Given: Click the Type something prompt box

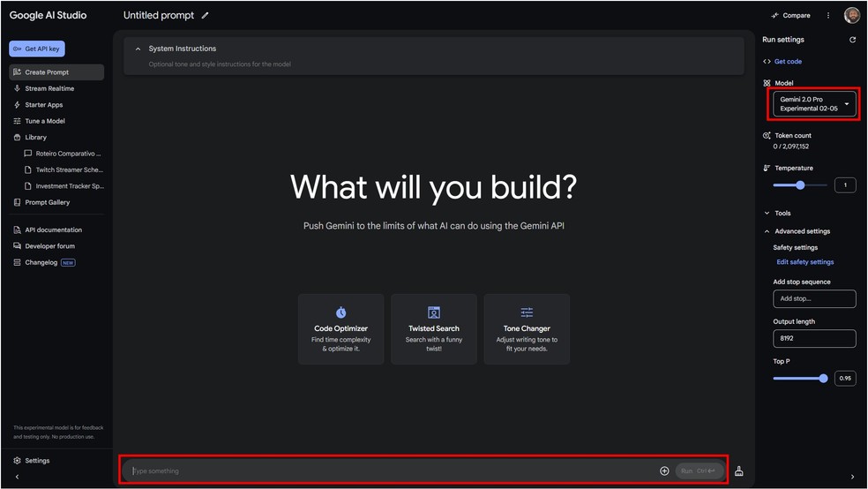Looking at the screenshot, I should [x=393, y=470].
